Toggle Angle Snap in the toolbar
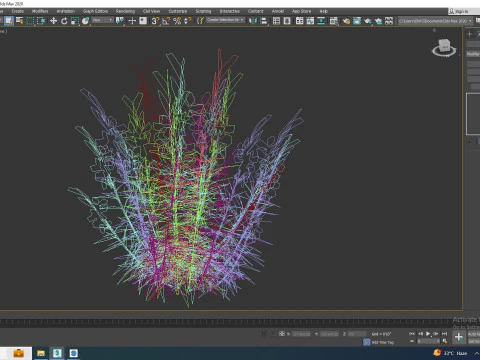This screenshot has height=360, width=480. 166,21
